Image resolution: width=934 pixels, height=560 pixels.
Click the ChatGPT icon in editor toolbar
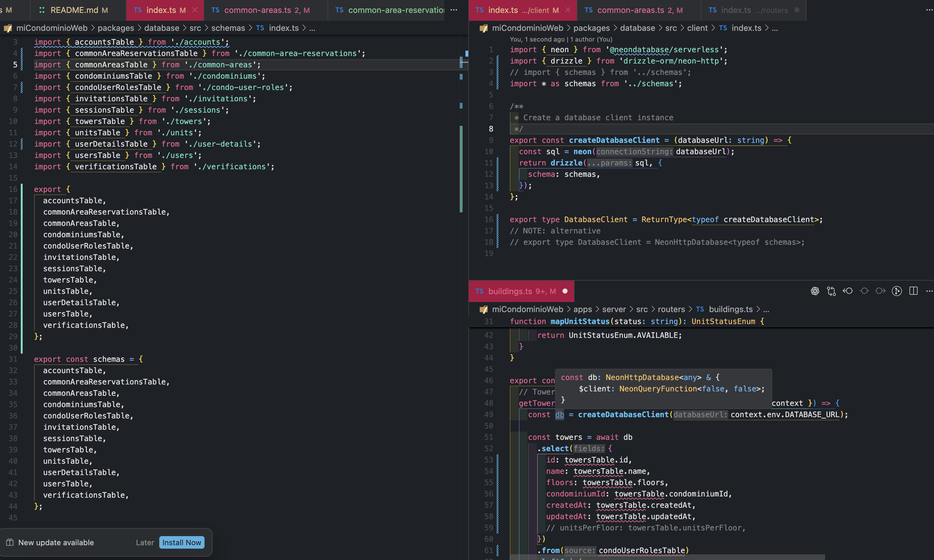(815, 291)
